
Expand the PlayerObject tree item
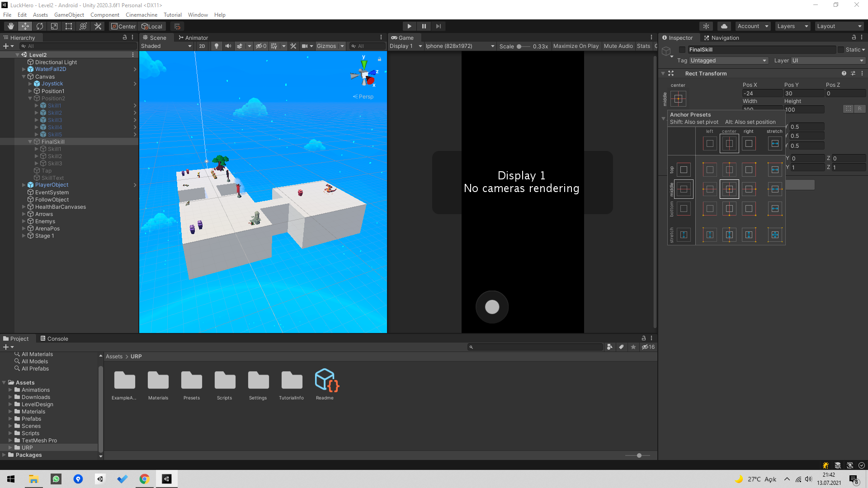24,185
